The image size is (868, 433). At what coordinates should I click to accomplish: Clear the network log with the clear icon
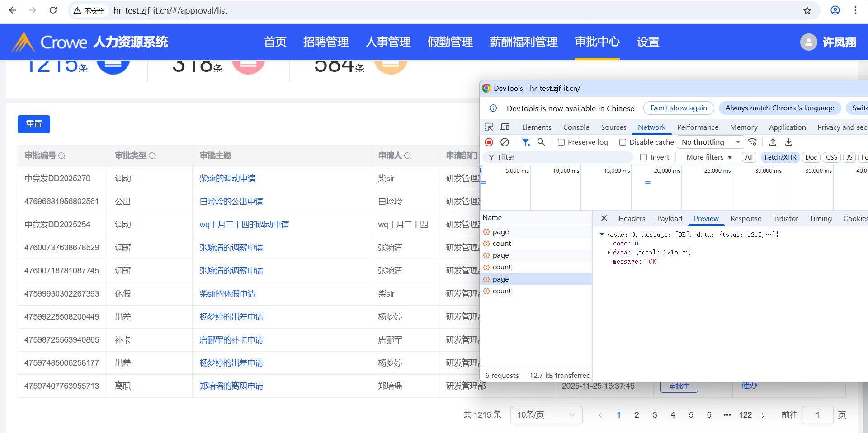click(505, 142)
